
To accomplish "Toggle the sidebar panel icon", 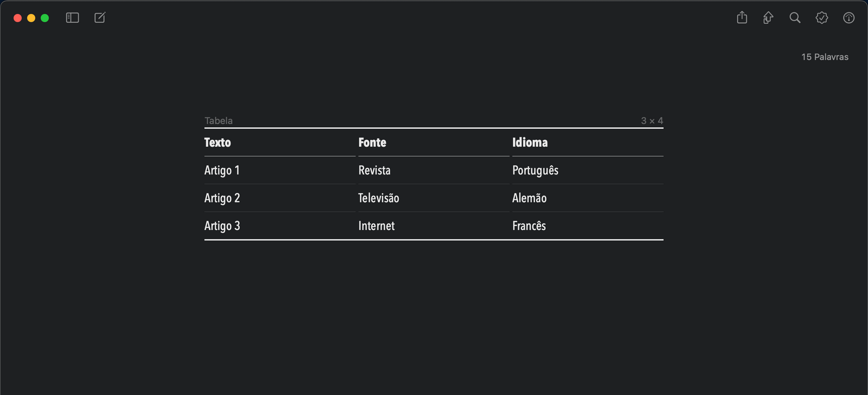I will click(72, 18).
